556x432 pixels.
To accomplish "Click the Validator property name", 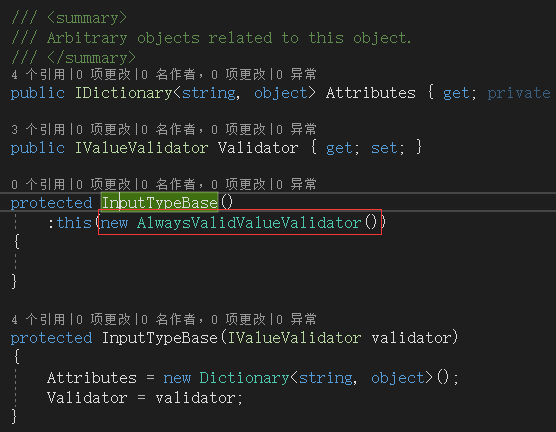I will [x=258, y=148].
